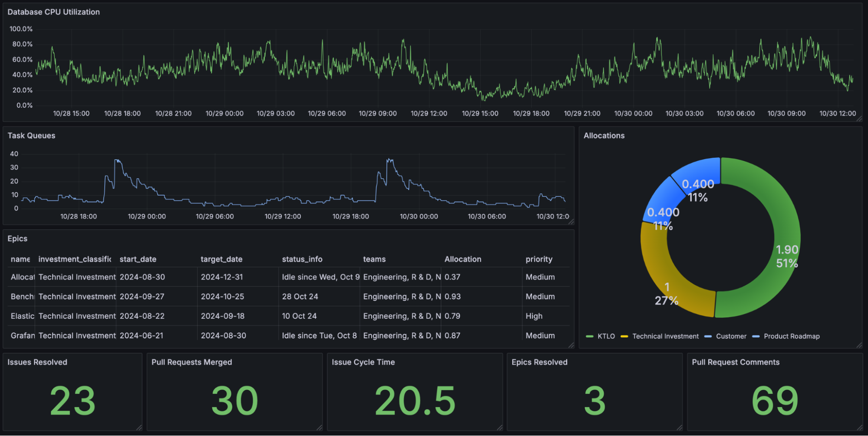Sort Epics table by teams column
The width and height of the screenshot is (868, 436).
coord(374,259)
